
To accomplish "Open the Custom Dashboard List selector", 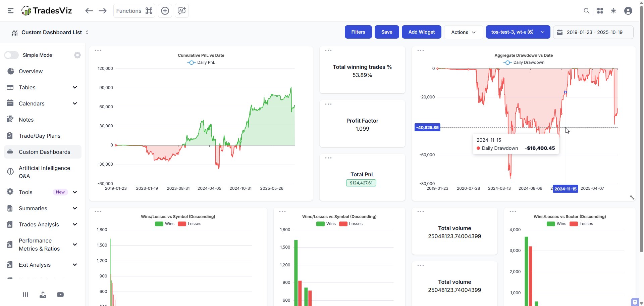I will point(50,33).
